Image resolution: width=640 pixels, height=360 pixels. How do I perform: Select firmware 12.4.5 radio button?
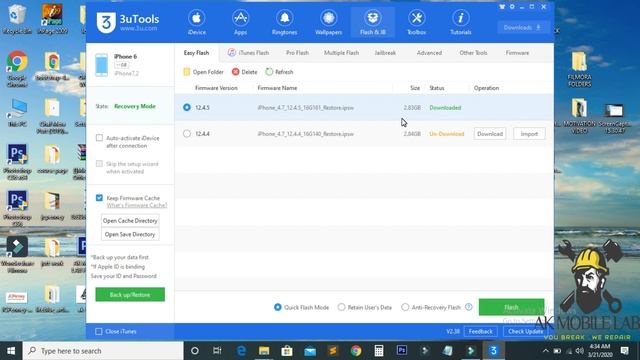[x=187, y=107]
